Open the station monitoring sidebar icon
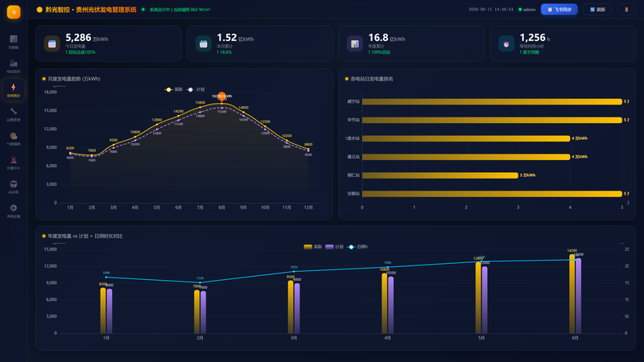Viewport: 644px width, 362px height. 14,66
